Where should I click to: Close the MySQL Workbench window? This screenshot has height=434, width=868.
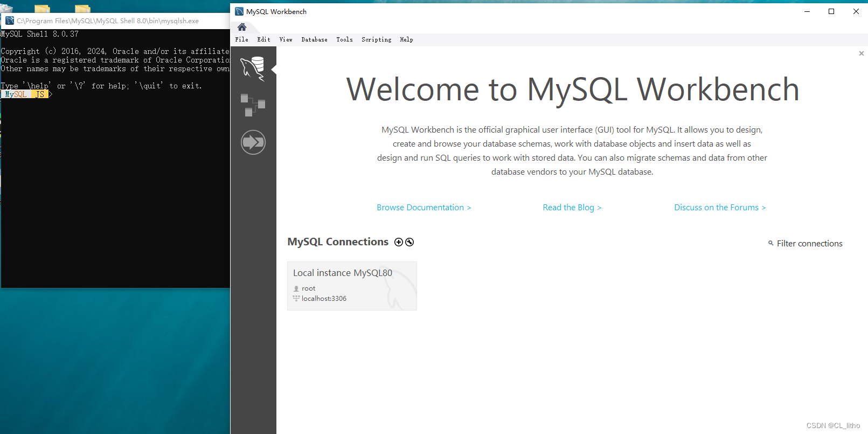tap(856, 11)
